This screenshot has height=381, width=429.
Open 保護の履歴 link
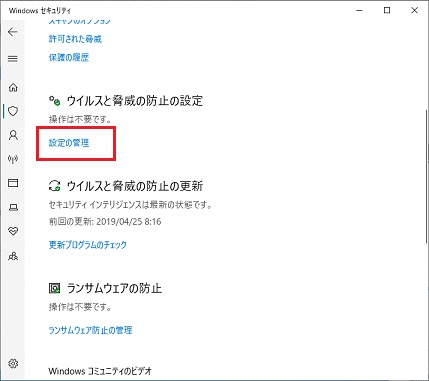tap(69, 57)
